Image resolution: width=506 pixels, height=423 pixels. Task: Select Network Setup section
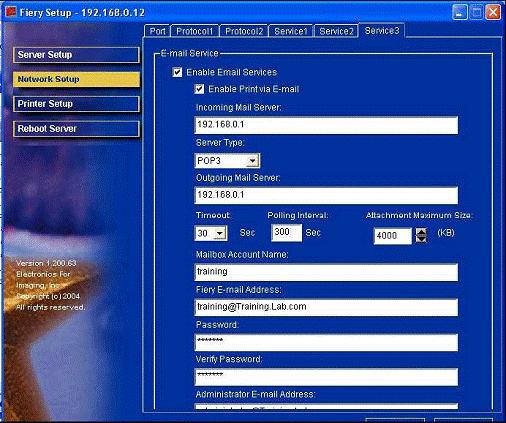pos(76,79)
